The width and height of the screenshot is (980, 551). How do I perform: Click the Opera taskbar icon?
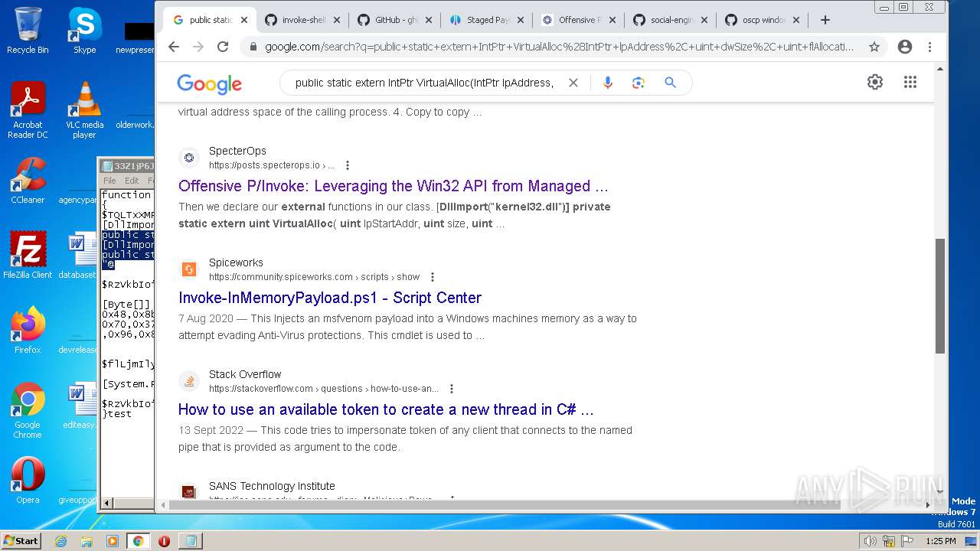(164, 541)
